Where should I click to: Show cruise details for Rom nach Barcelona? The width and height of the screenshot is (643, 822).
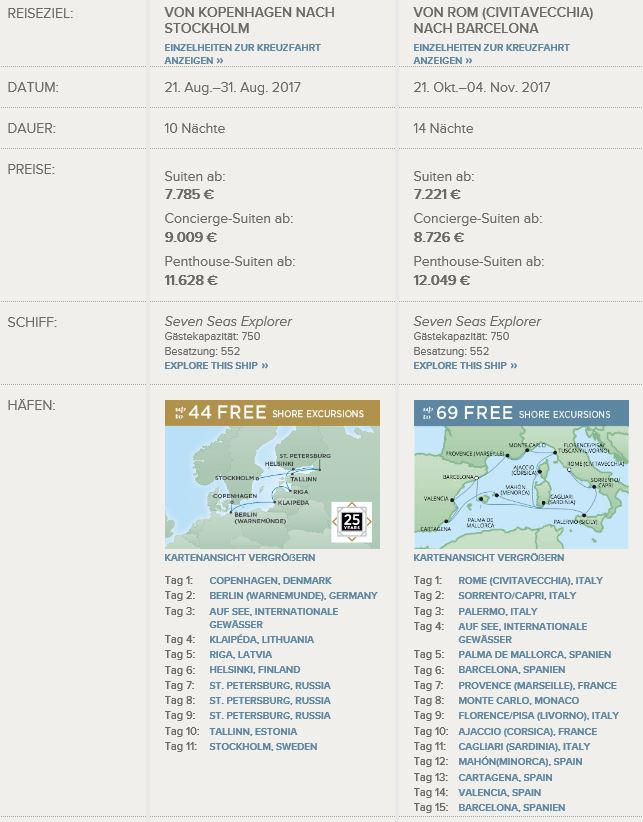point(491,54)
